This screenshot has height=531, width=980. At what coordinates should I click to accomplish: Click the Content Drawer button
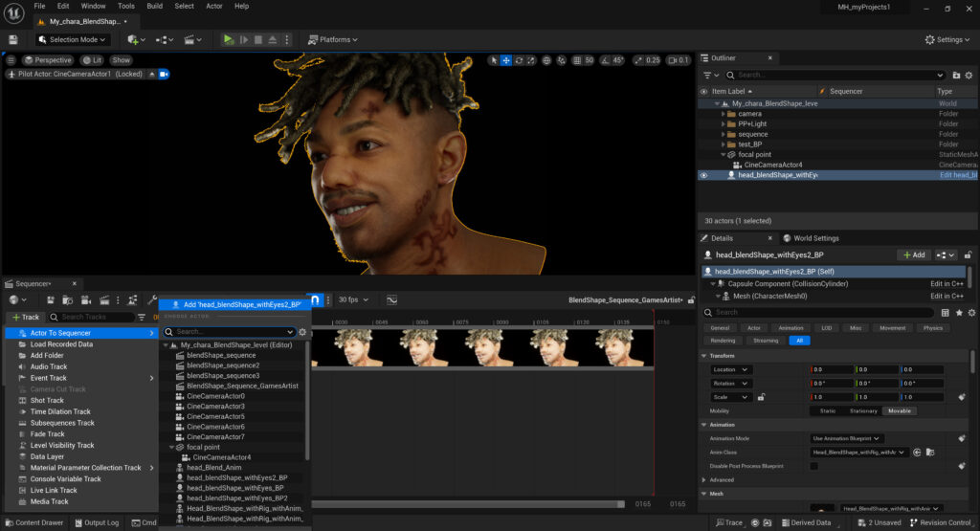click(x=33, y=522)
